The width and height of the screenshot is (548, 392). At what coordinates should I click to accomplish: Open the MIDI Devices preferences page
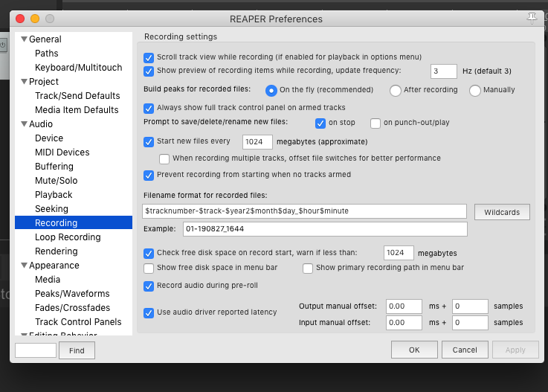coord(62,152)
